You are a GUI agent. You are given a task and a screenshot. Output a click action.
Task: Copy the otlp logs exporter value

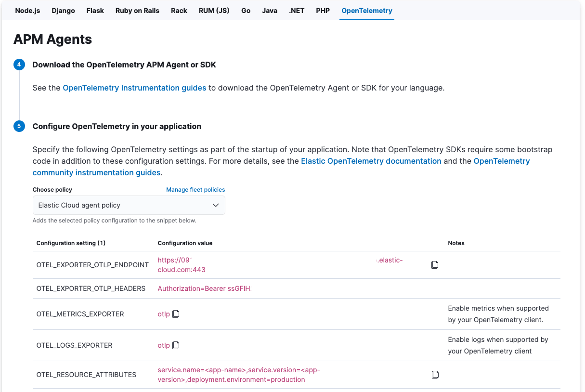[x=176, y=345]
